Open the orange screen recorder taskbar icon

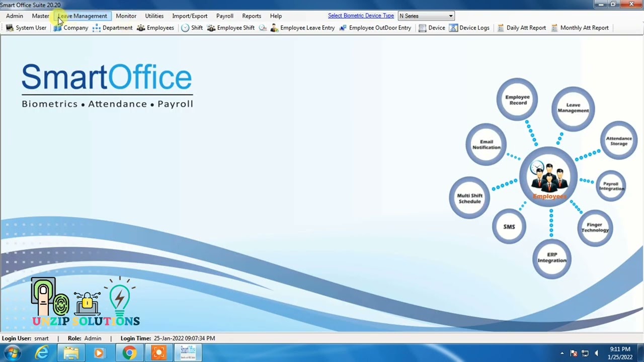click(x=158, y=353)
